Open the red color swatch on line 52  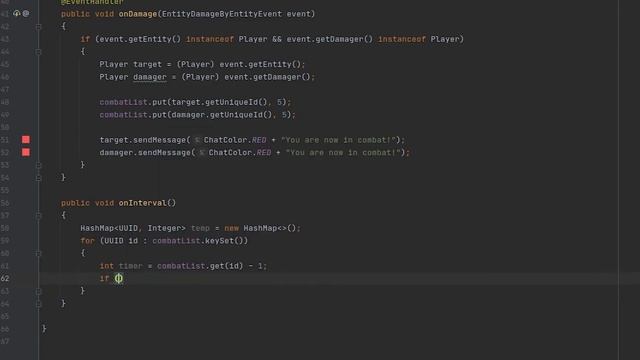(x=26, y=152)
